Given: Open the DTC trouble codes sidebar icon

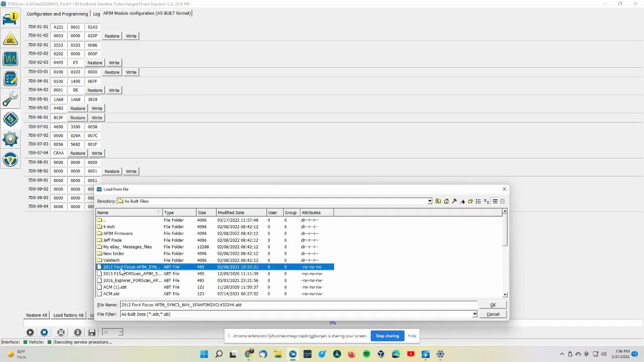Looking at the screenshot, I should [10, 39].
